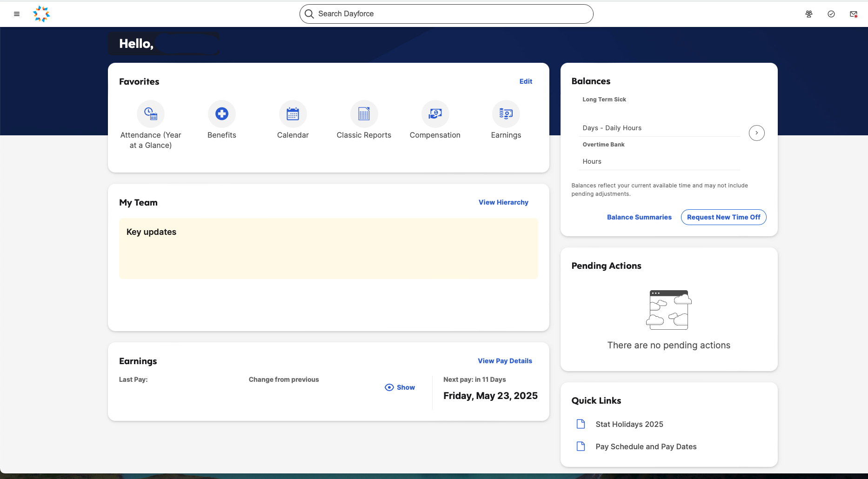Open Stat Holidays 2025 link
Viewport: 868px width, 479px height.
click(629, 424)
